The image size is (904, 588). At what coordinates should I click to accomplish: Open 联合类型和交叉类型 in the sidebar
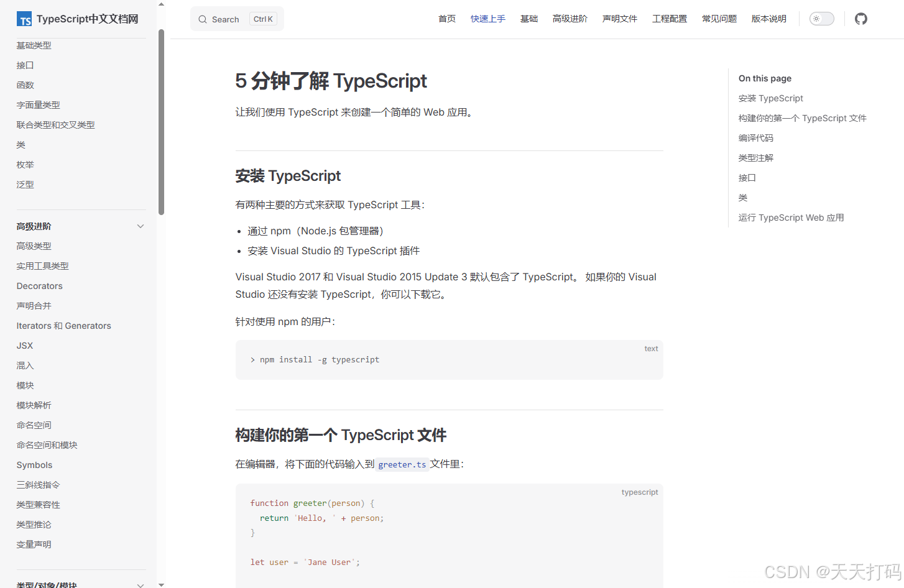(56, 125)
